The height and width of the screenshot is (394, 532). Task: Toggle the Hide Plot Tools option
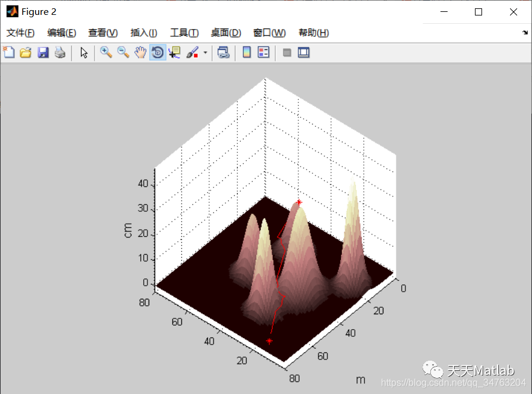pos(286,52)
